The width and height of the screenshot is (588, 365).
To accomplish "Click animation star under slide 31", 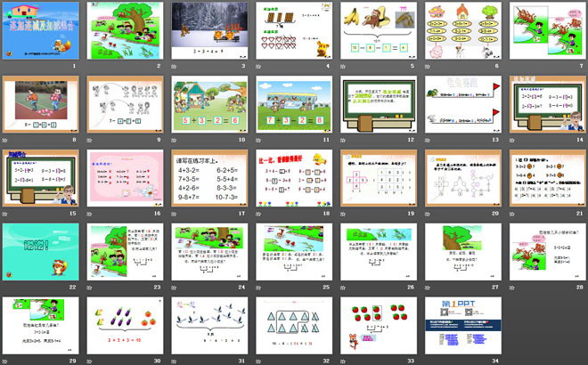I will (x=174, y=361).
